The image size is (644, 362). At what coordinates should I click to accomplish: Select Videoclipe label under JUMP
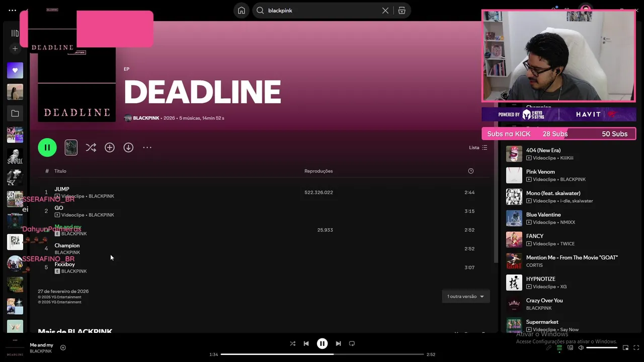click(x=72, y=196)
